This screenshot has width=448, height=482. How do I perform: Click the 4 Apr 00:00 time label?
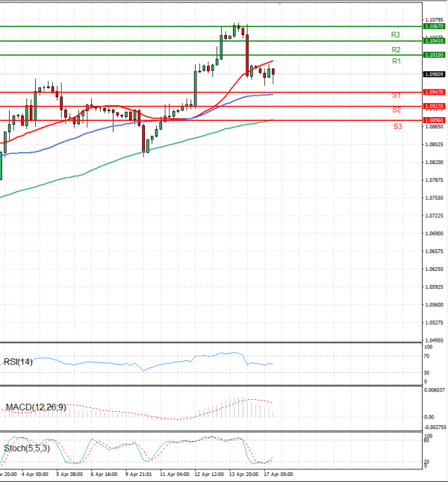point(35,475)
